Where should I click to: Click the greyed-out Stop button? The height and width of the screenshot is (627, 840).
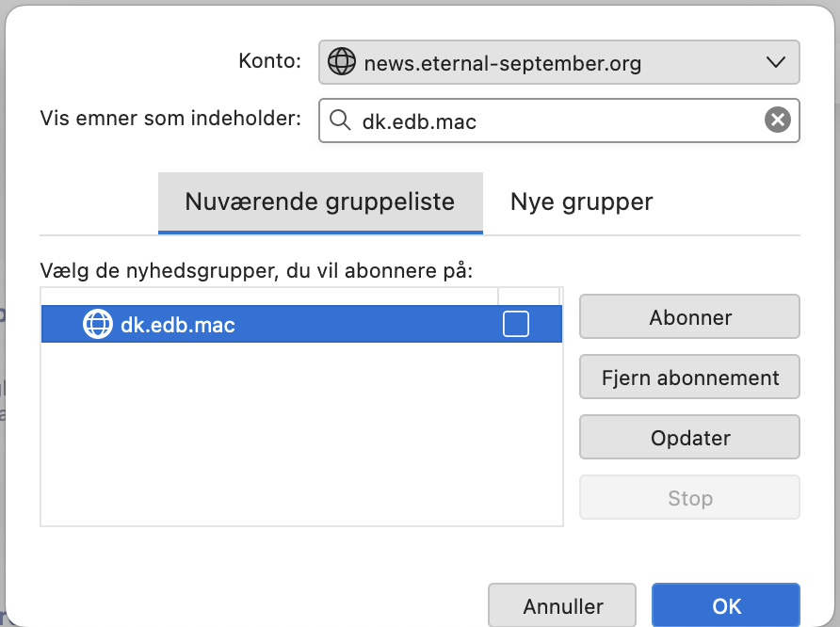coord(689,497)
